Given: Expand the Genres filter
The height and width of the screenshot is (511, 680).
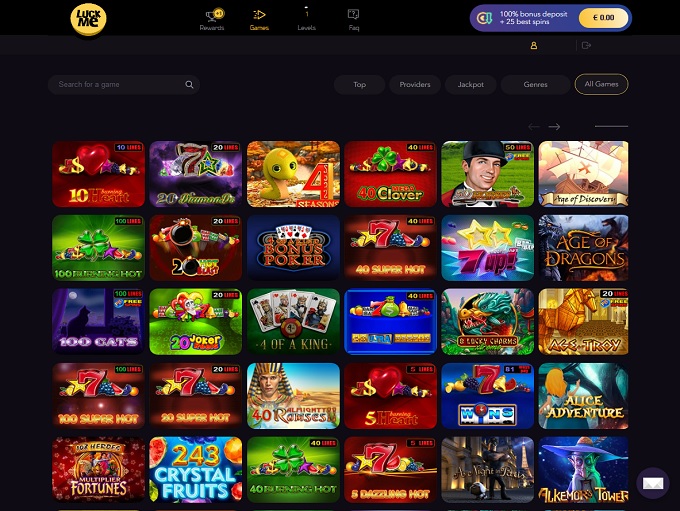Looking at the screenshot, I should point(536,85).
